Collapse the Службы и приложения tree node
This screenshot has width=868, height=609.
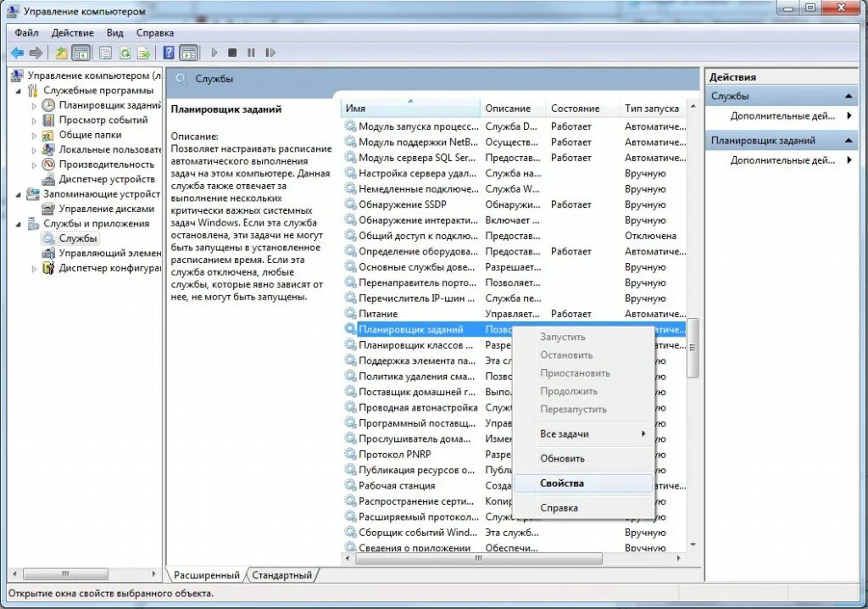[x=19, y=225]
